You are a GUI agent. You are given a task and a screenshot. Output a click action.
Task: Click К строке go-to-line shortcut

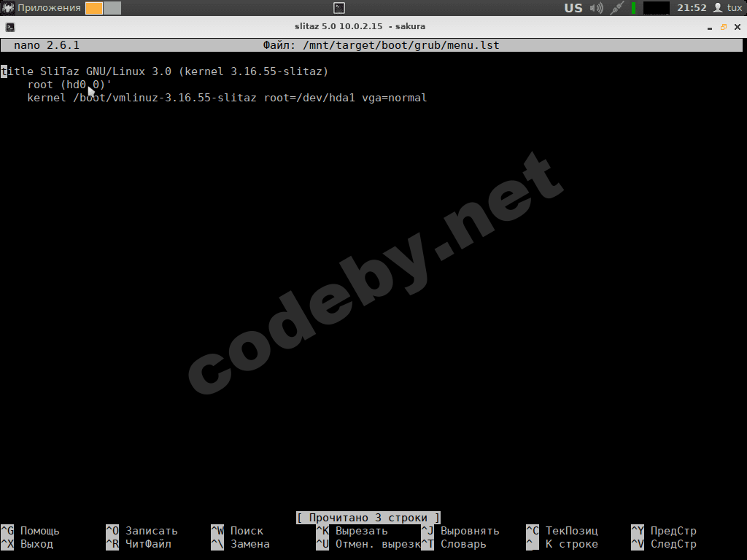(x=562, y=544)
